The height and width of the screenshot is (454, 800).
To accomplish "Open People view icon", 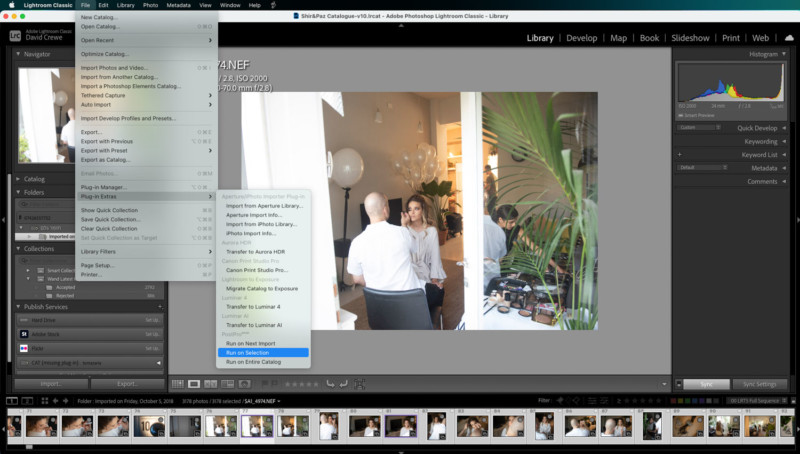I will (244, 384).
